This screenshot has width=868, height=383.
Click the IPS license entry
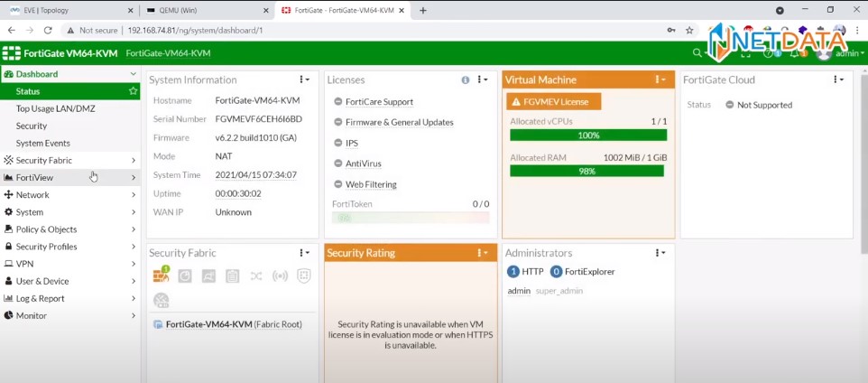(x=352, y=143)
